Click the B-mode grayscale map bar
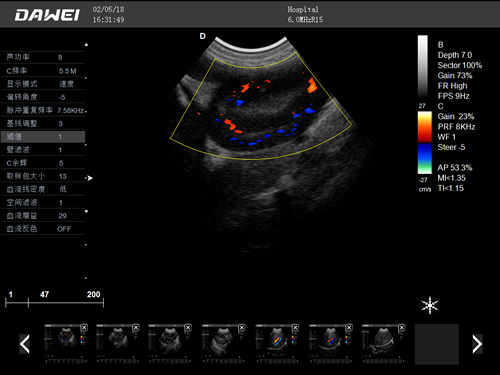 pos(423,66)
